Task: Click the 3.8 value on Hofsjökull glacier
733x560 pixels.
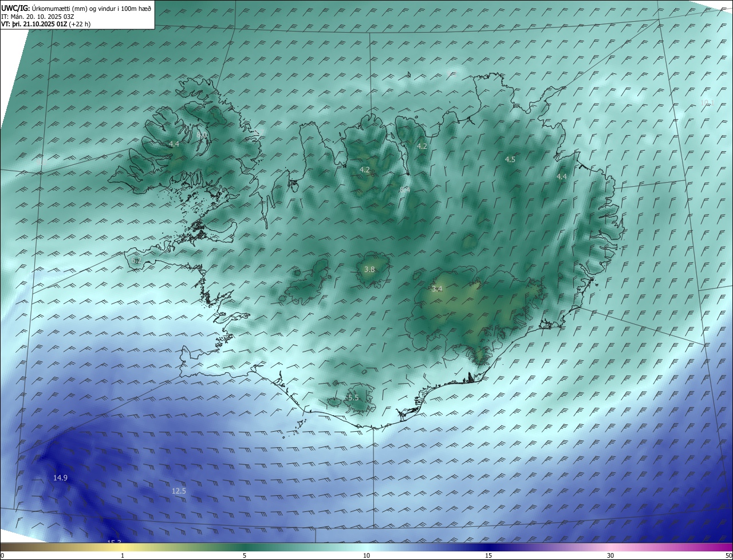Action: 369,270
